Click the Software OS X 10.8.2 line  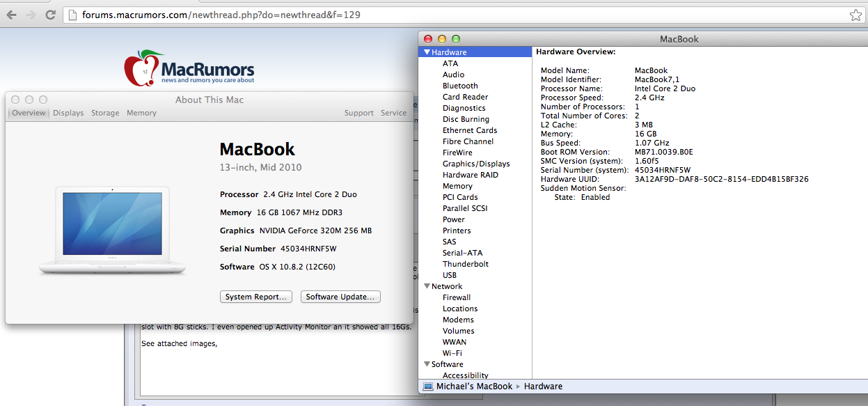click(278, 267)
